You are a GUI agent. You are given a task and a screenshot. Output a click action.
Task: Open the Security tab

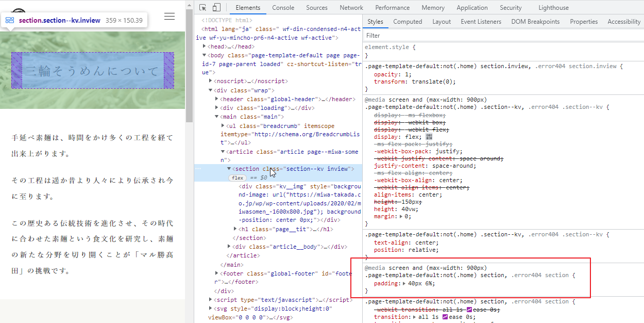(511, 8)
